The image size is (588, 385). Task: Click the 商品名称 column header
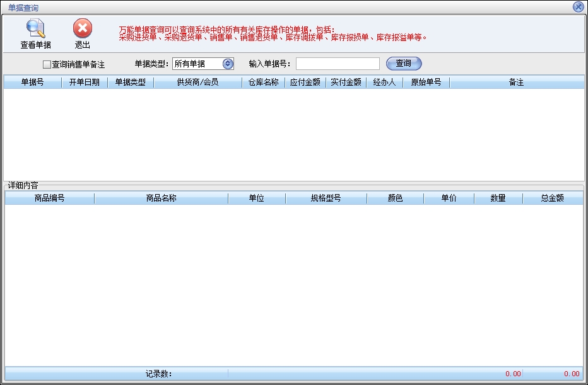pyautogui.click(x=161, y=198)
